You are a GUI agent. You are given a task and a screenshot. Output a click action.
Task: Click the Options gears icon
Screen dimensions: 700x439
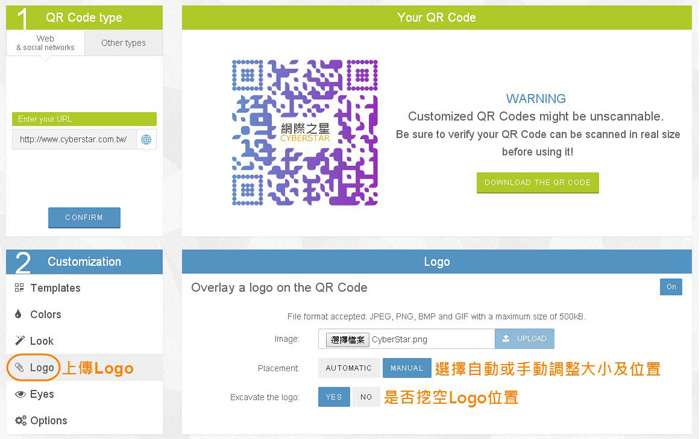(21, 420)
